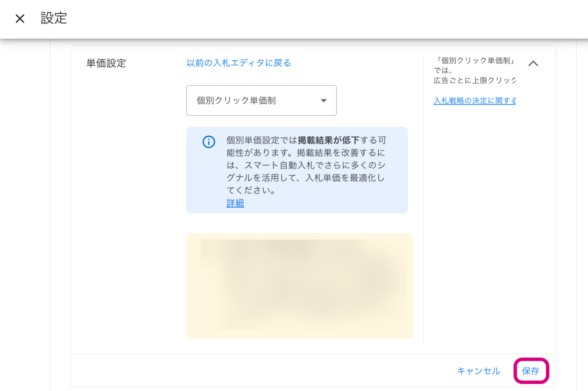The image size is (588, 391).
Task: Click the 保存 button to save
Action: click(531, 371)
